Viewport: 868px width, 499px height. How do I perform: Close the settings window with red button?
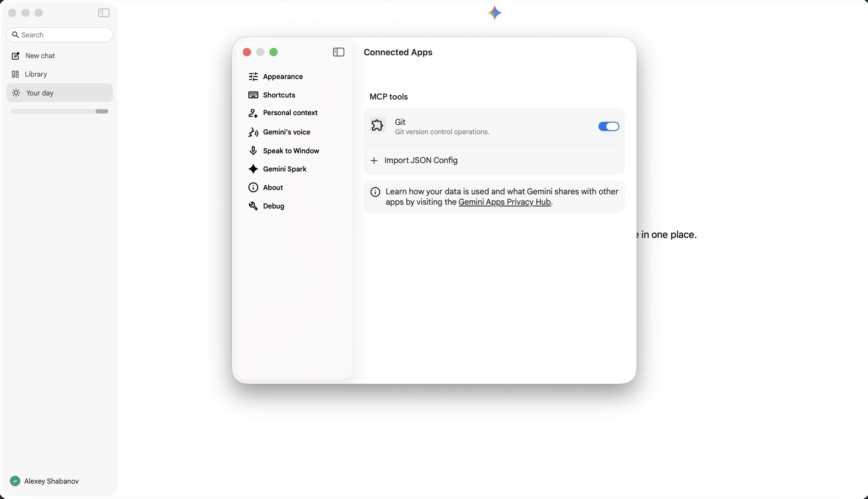tap(247, 52)
